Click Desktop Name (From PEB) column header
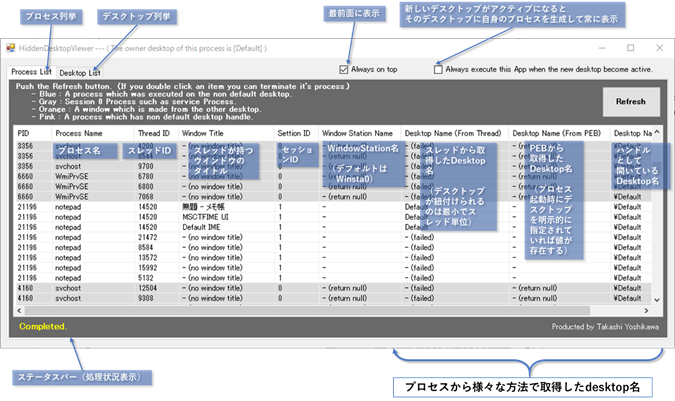This screenshot has height=401, width=675. pyautogui.click(x=556, y=132)
